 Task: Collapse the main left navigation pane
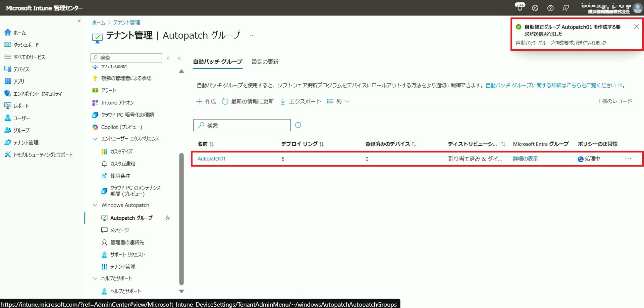tap(79, 21)
